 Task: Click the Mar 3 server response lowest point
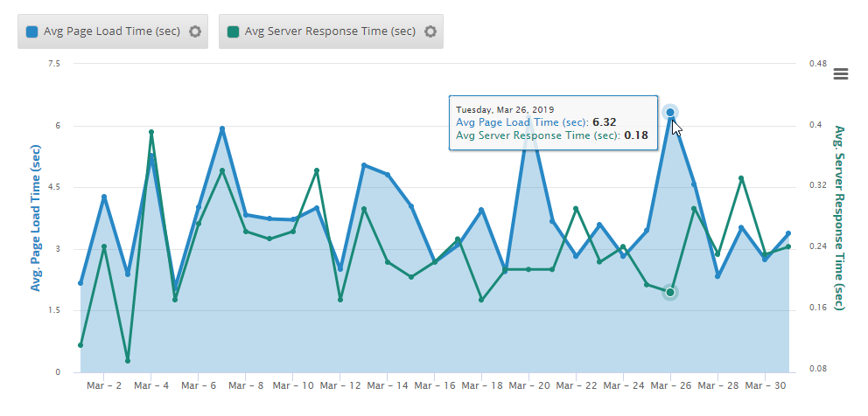pyautogui.click(x=128, y=360)
